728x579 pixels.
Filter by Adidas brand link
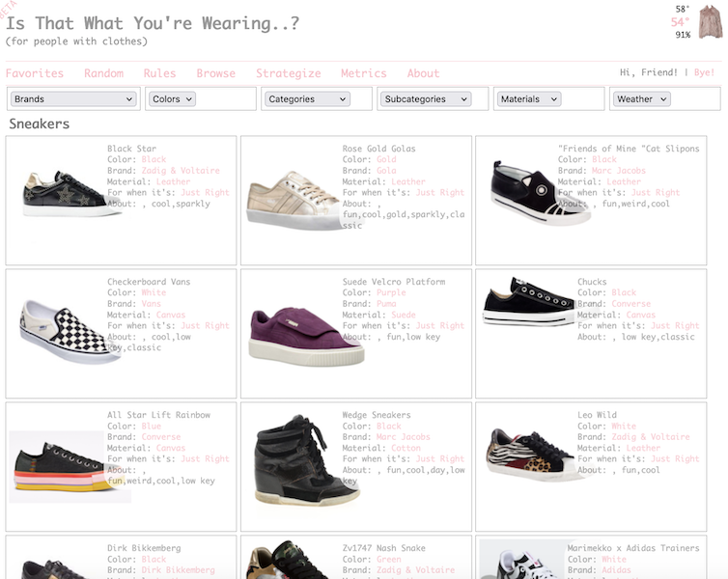tap(616, 569)
